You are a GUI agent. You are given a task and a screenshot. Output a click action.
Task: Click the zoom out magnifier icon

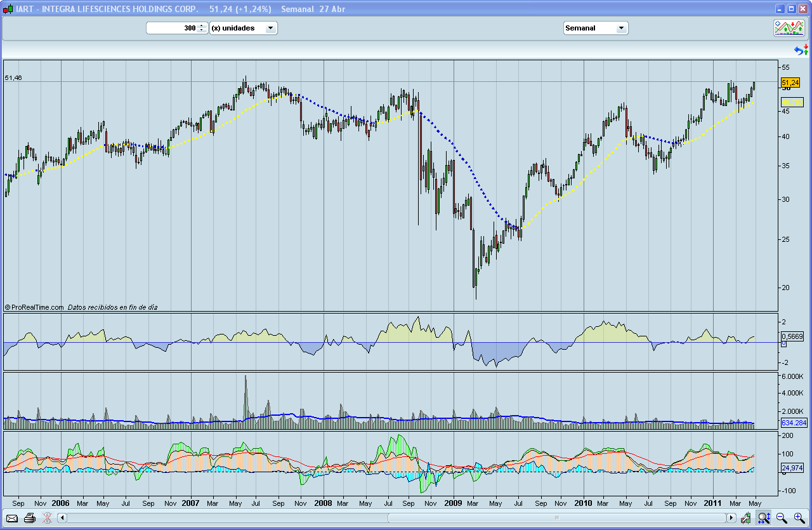point(782,518)
